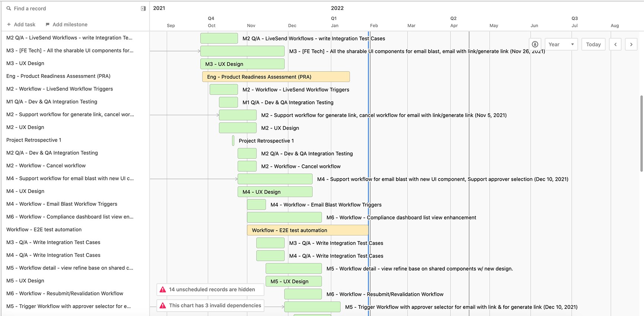The height and width of the screenshot is (316, 644).
Task: Select the yellow Eng - Product Readiness Assessment bar
Action: [x=276, y=77]
